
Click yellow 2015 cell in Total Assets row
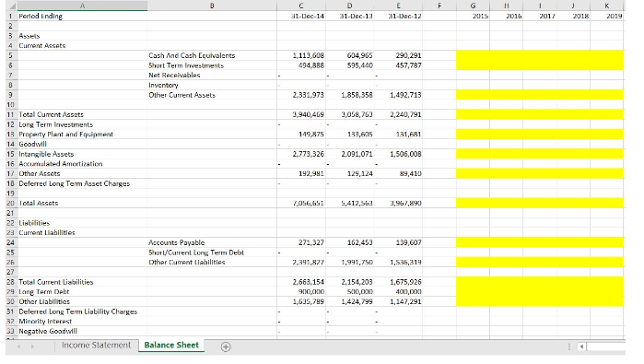click(473, 203)
